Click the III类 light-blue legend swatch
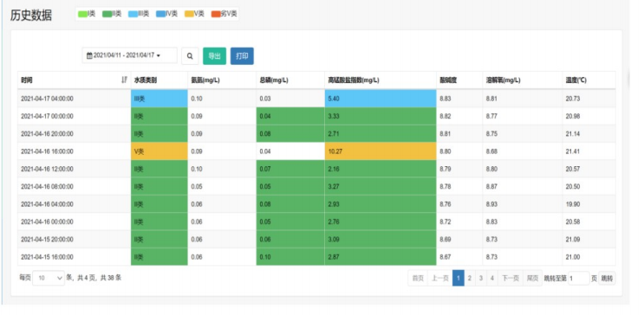The height and width of the screenshot is (315, 644). tap(133, 14)
